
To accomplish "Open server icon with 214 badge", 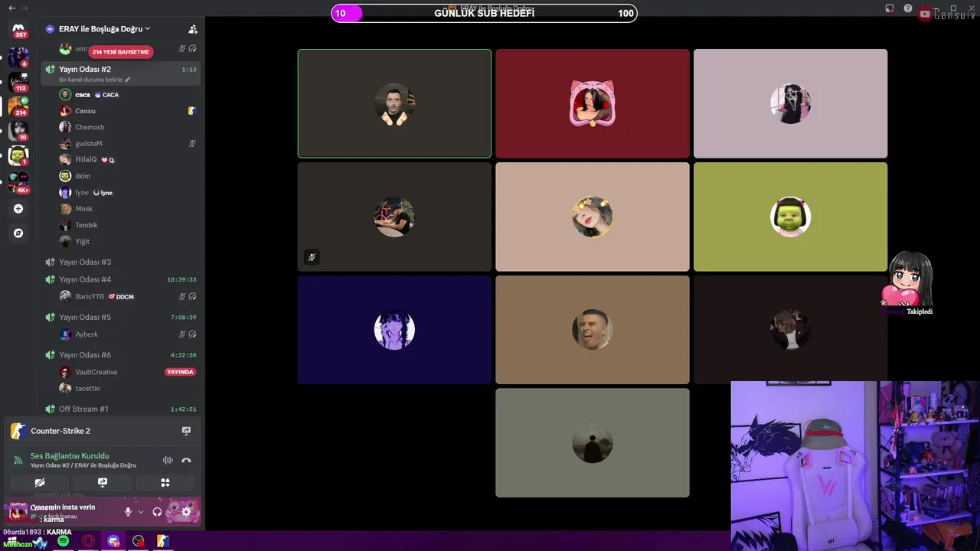I will pyautogui.click(x=18, y=106).
